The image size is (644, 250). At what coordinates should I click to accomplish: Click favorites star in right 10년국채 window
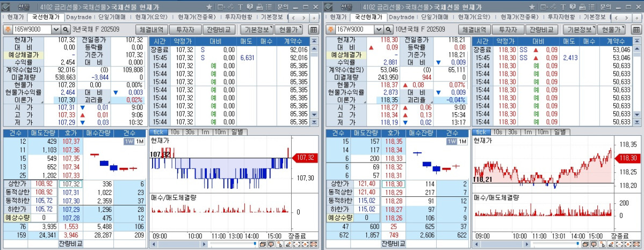[x=532, y=7]
